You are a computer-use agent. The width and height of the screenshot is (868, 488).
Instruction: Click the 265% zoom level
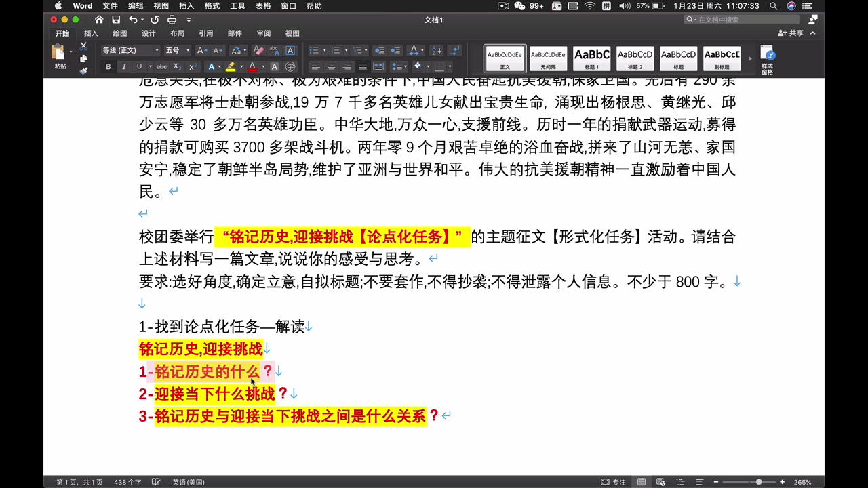point(803,482)
